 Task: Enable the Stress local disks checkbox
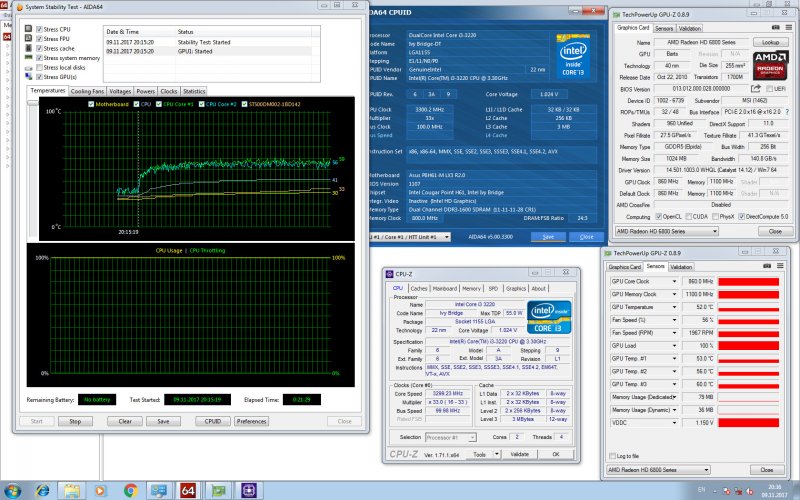[39, 66]
